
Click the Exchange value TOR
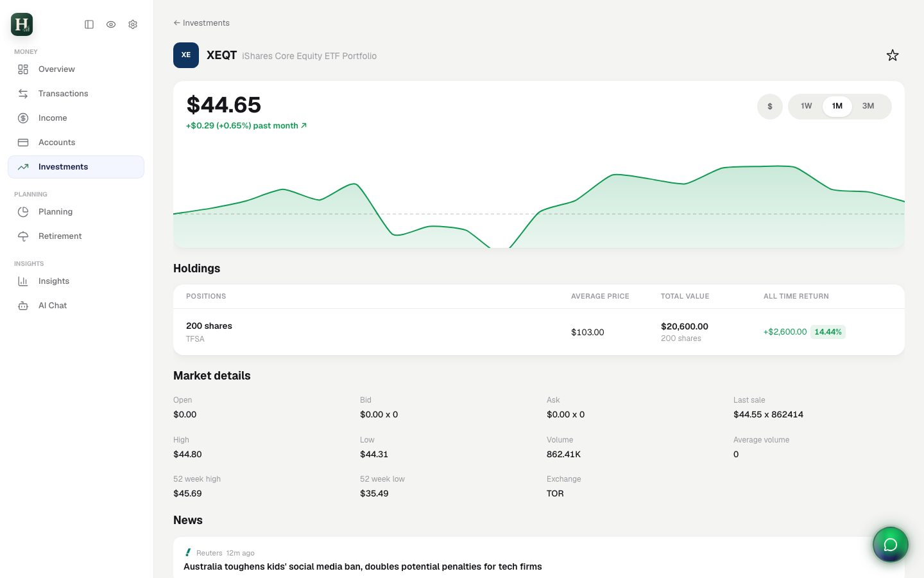click(555, 493)
